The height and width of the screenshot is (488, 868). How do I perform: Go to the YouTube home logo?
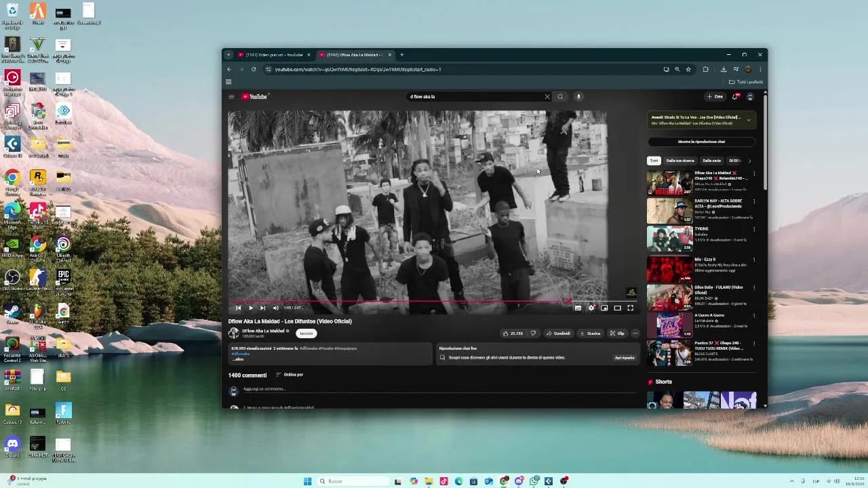pyautogui.click(x=255, y=97)
